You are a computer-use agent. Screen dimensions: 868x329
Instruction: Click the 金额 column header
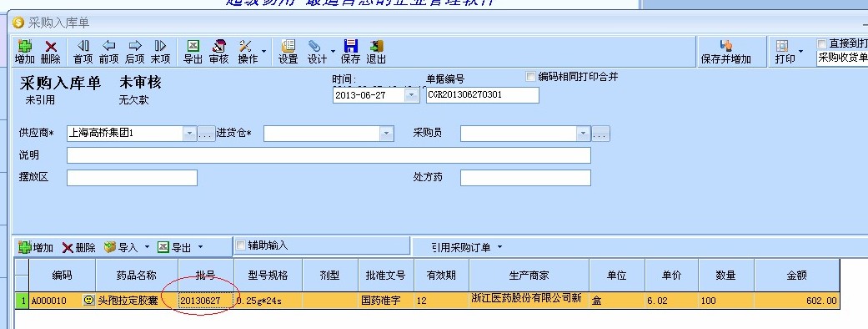coord(796,276)
